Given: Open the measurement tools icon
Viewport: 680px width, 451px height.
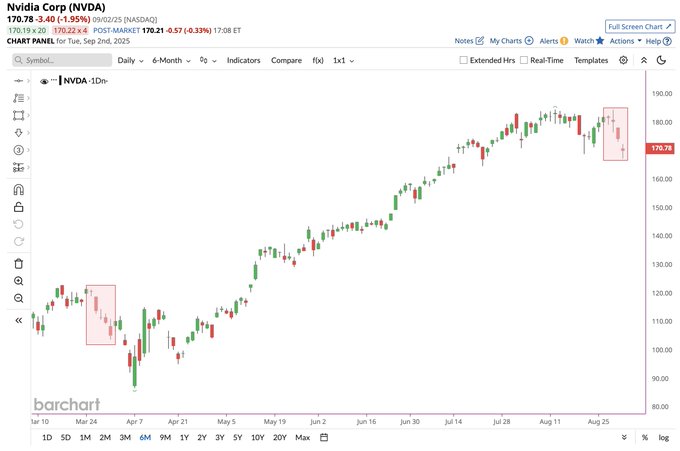Looking at the screenshot, I should pyautogui.click(x=18, y=167).
